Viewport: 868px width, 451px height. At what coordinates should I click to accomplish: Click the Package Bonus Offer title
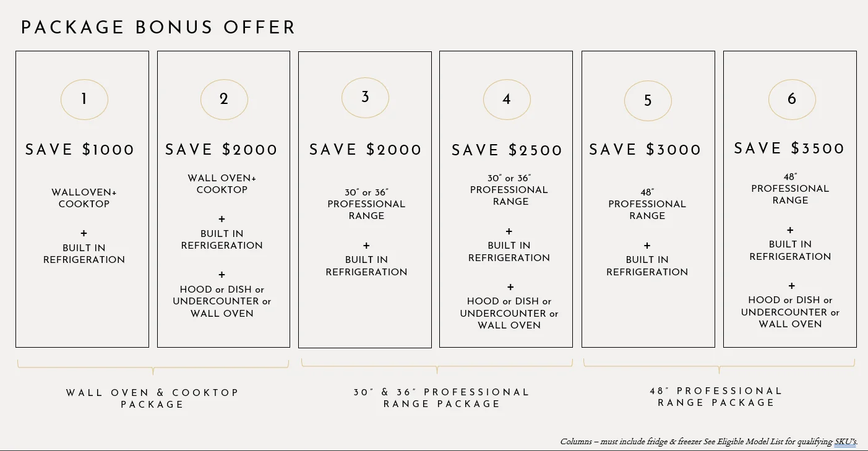tap(158, 28)
